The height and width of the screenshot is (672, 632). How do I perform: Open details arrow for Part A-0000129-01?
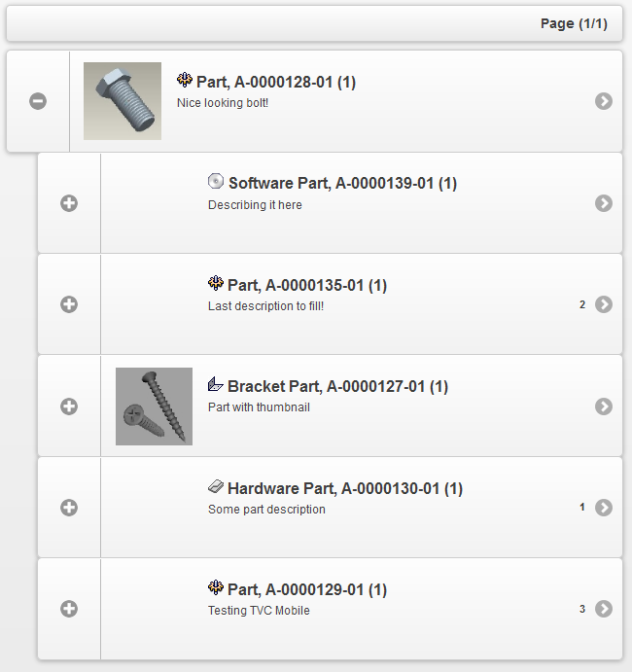[604, 609]
